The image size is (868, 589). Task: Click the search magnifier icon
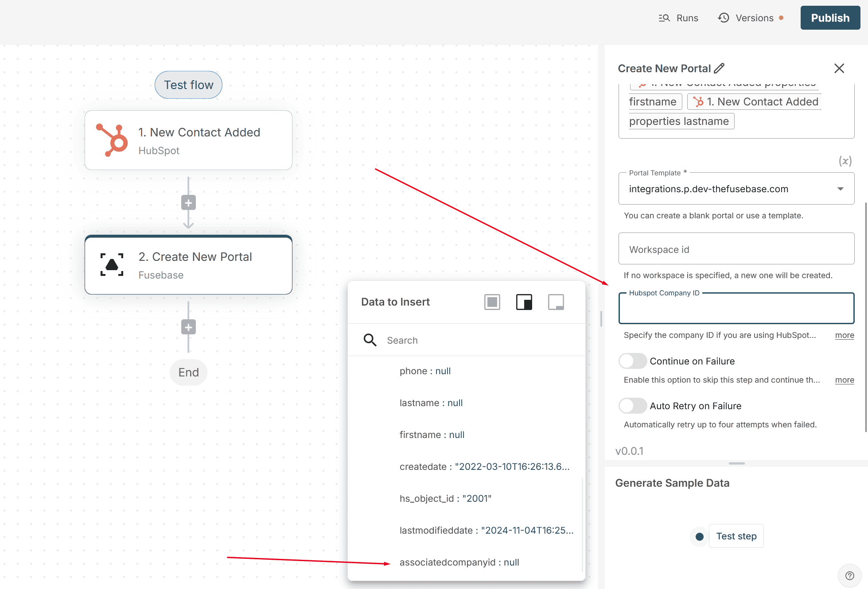[x=370, y=340]
